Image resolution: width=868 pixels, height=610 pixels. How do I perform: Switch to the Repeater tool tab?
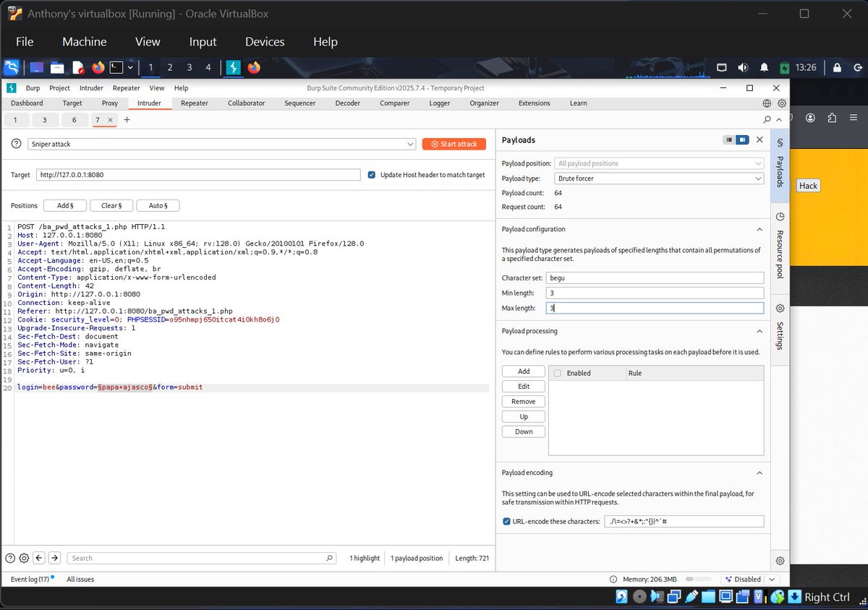point(195,103)
